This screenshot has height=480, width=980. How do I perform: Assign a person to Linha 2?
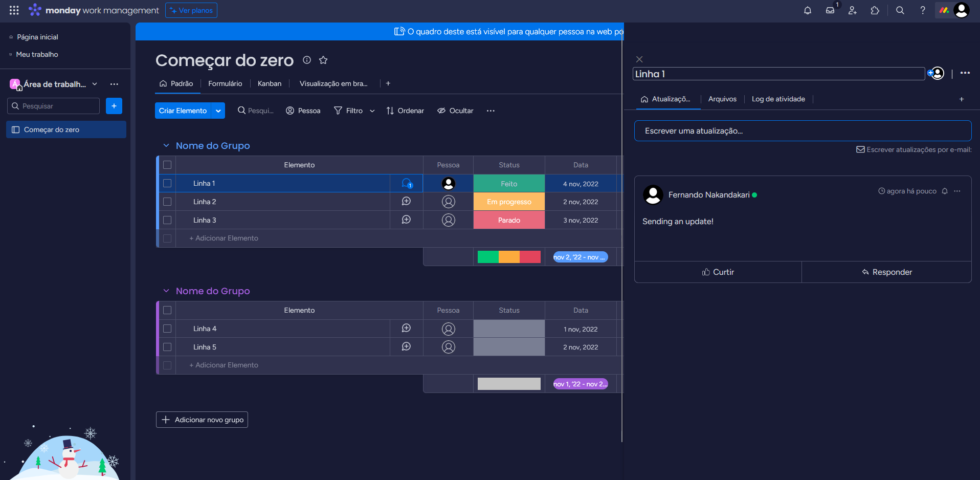pyautogui.click(x=449, y=202)
